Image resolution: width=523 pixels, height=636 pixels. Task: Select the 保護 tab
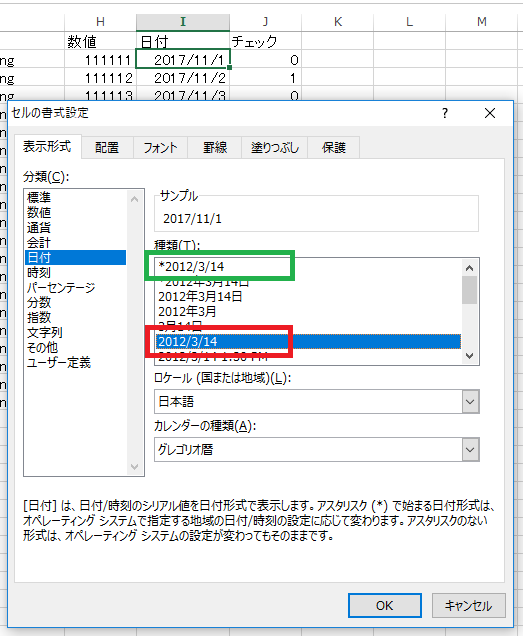(334, 147)
